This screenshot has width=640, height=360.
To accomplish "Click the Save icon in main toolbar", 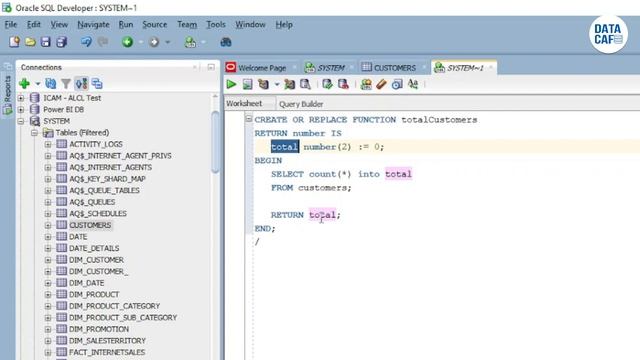I will coord(46,42).
